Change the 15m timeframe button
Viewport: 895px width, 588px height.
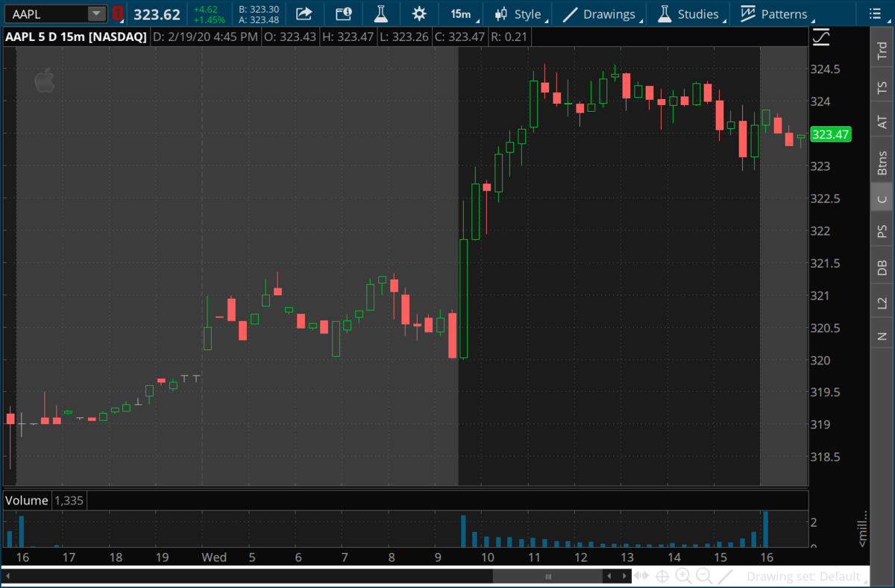[461, 14]
